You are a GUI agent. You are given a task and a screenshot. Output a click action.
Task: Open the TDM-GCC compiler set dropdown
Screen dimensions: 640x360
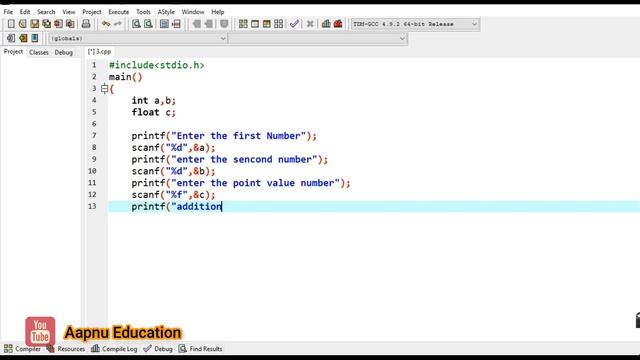pos(415,24)
